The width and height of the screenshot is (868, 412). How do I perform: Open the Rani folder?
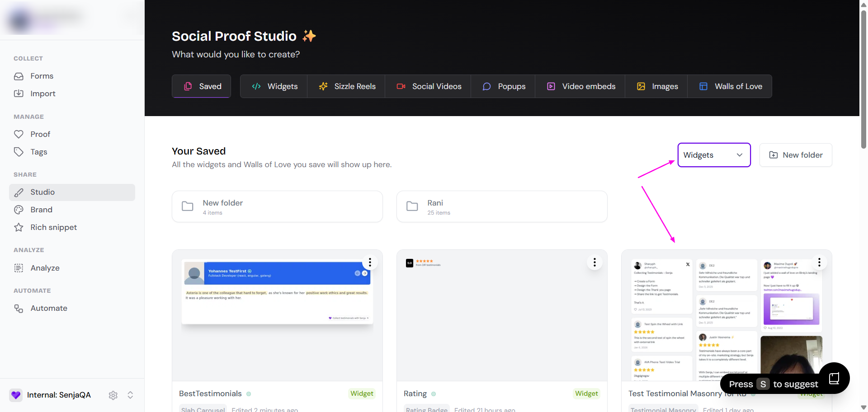[x=501, y=206]
